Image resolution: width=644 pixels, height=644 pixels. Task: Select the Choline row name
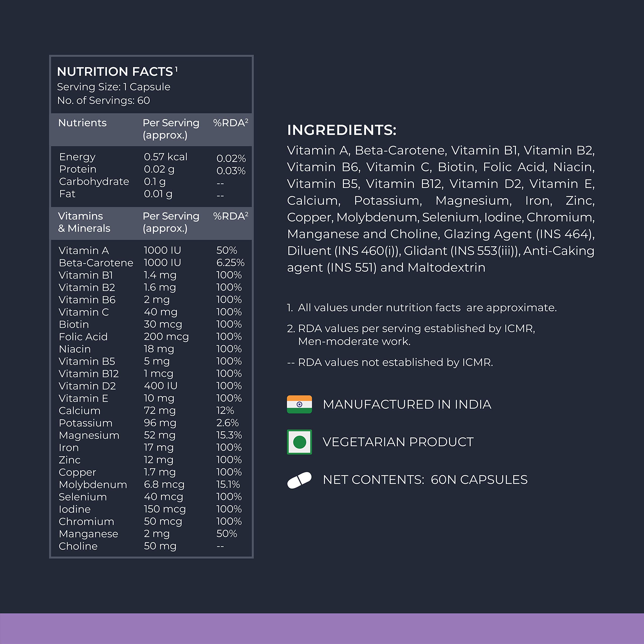point(78,546)
